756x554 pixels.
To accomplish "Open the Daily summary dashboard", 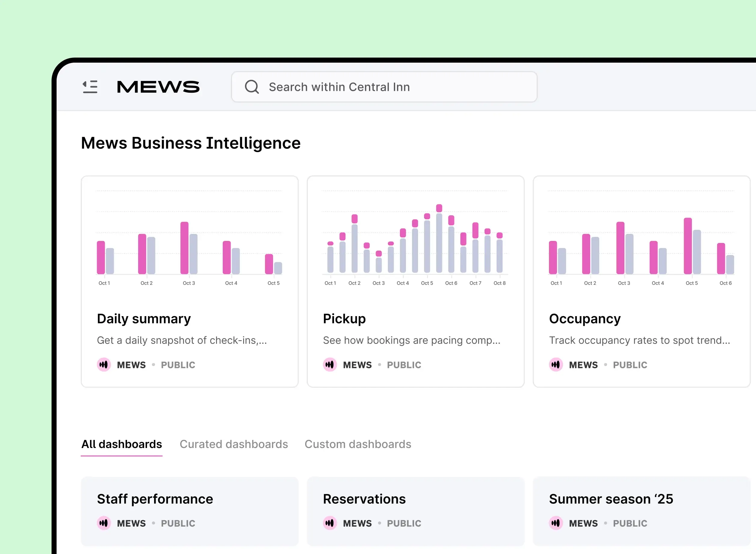I will coord(144,319).
